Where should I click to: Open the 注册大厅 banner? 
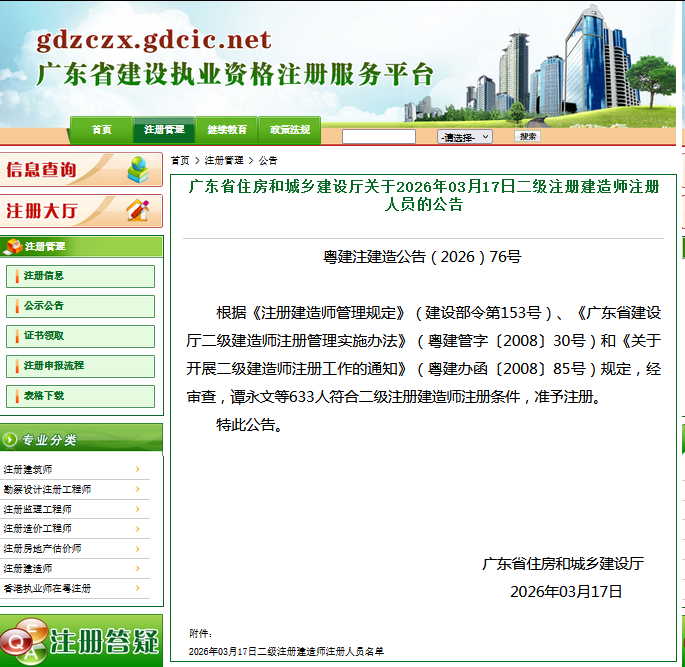pyautogui.click(x=81, y=211)
